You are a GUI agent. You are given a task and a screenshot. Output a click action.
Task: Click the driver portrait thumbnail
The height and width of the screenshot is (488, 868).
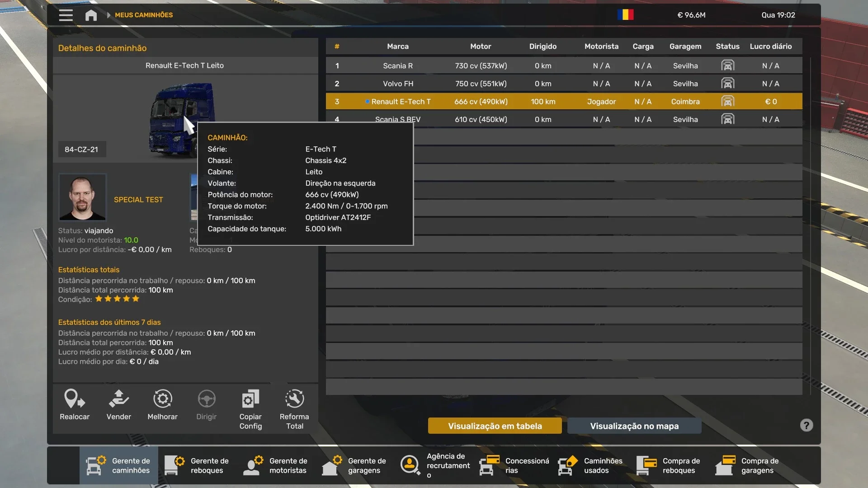[82, 197]
